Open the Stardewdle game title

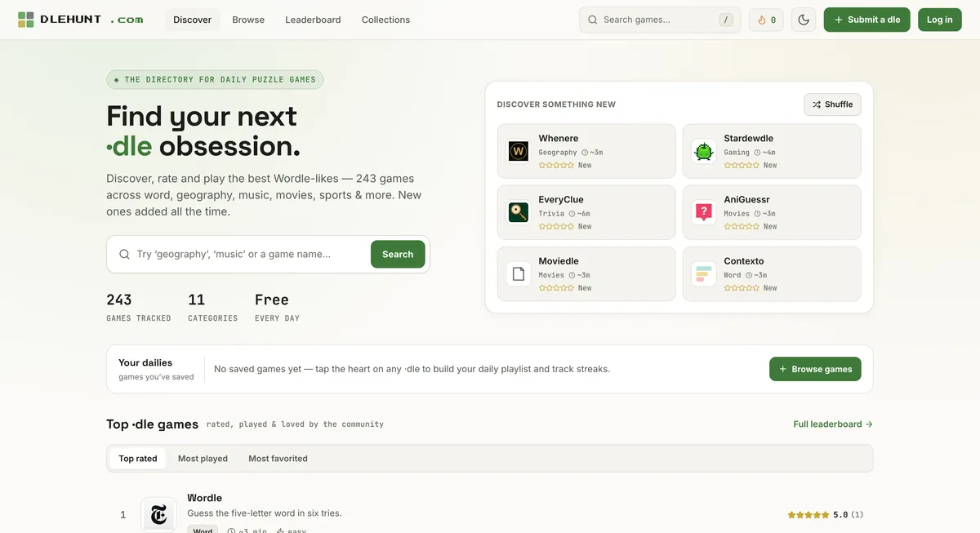pyautogui.click(x=748, y=139)
